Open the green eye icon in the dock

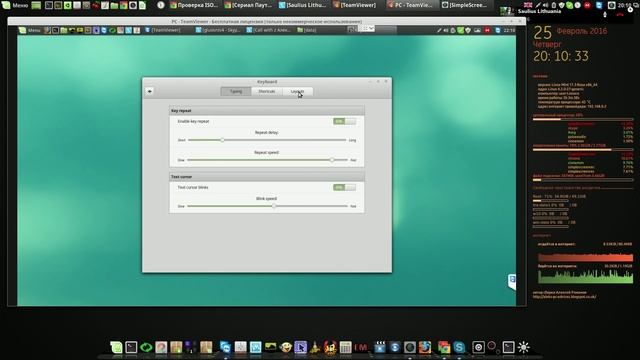pos(146,347)
